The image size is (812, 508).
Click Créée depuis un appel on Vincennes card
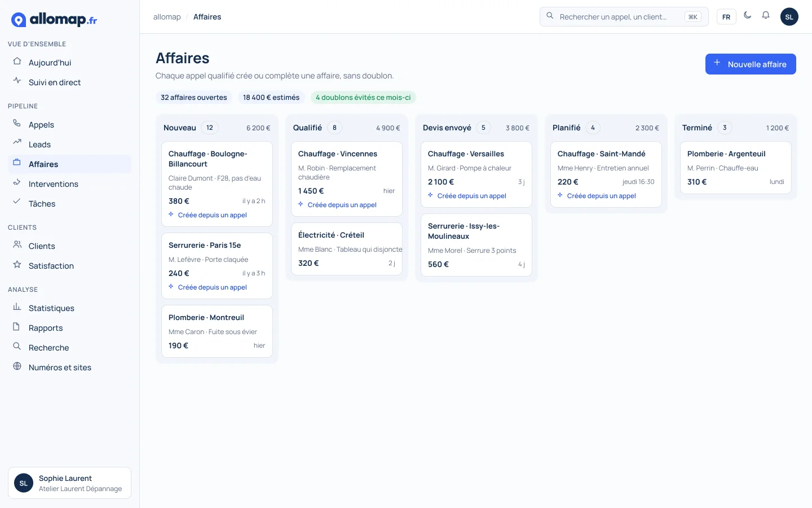tap(338, 205)
